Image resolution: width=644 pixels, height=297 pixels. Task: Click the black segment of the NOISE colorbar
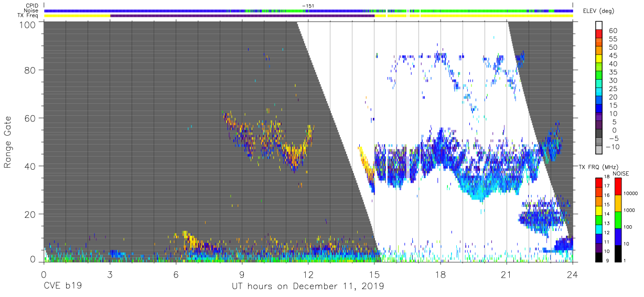(x=618, y=254)
